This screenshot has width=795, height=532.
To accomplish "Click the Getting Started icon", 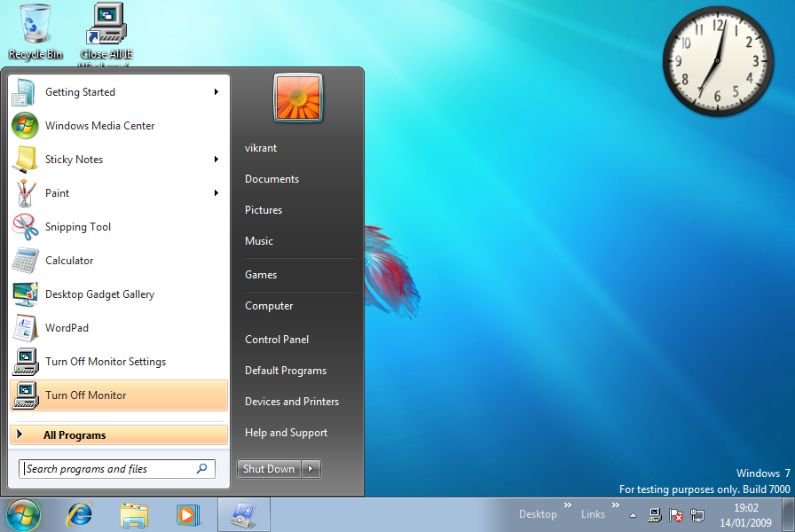I will (24, 92).
